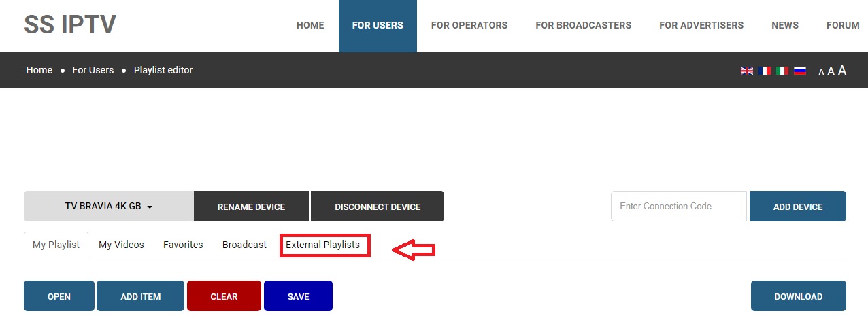The width and height of the screenshot is (868, 322).
Task: Focus the Enter Connection Code field
Action: [678, 207]
